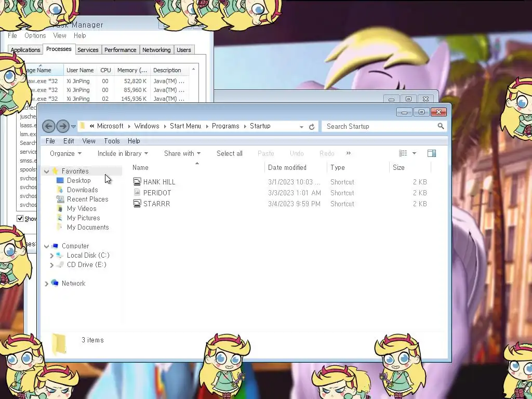The width and height of the screenshot is (532, 399).
Task: Click the search magnifier icon
Action: [441, 126]
